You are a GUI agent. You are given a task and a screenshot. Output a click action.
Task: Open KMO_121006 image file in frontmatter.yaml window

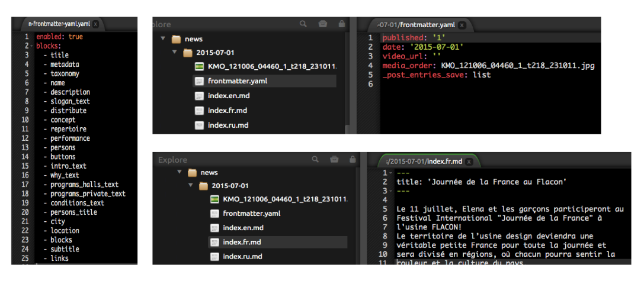click(272, 66)
